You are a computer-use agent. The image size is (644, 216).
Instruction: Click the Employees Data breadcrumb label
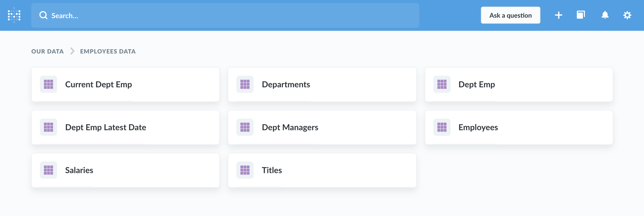tap(108, 51)
